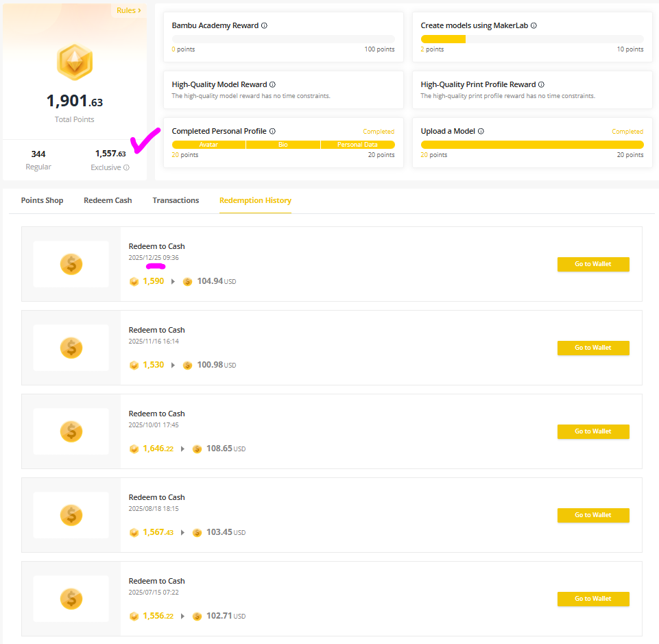Click info icon beside Upload a Model
Image resolution: width=659 pixels, height=644 pixels.
481,132
